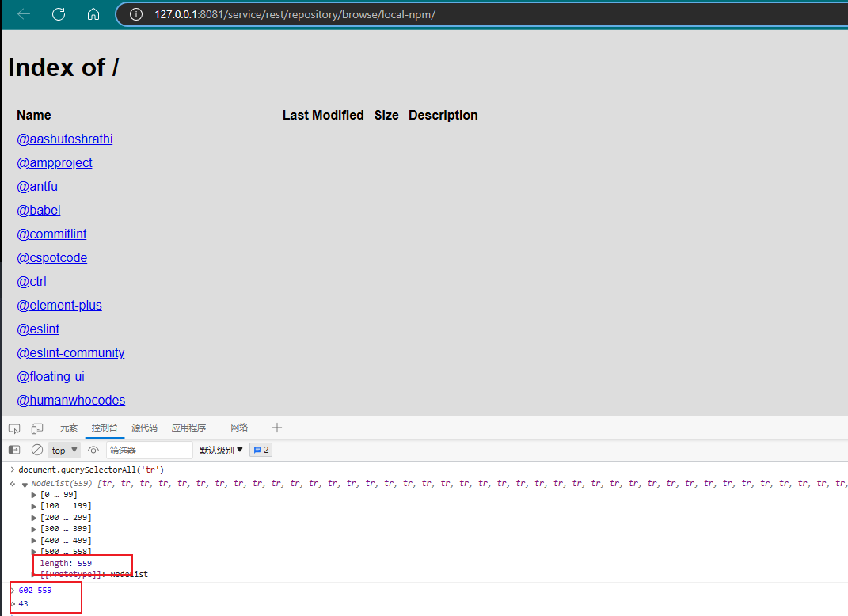Open the browser home page icon

click(93, 14)
